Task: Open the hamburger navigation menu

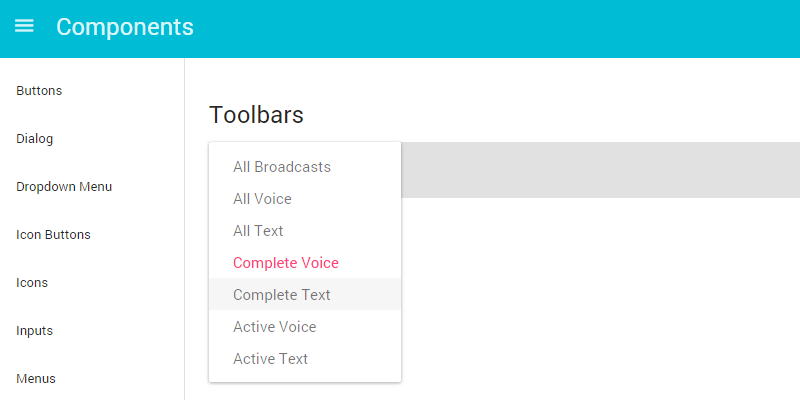Action: 24,26
